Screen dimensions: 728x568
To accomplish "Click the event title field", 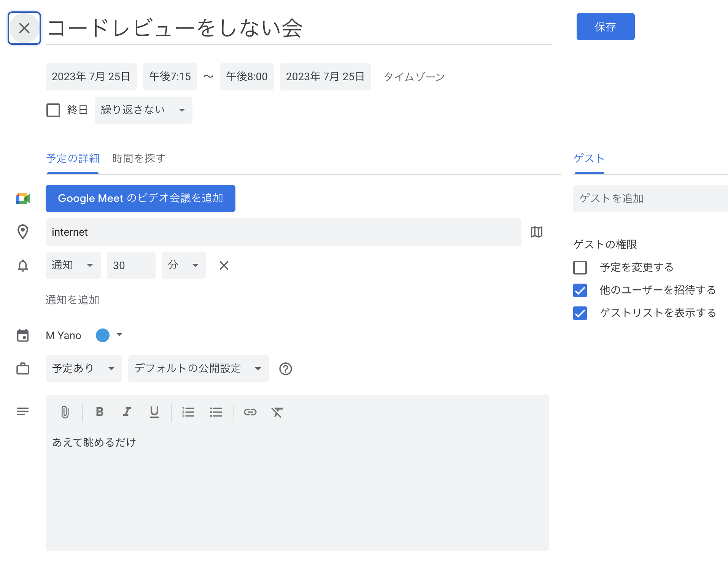I will pyautogui.click(x=299, y=28).
